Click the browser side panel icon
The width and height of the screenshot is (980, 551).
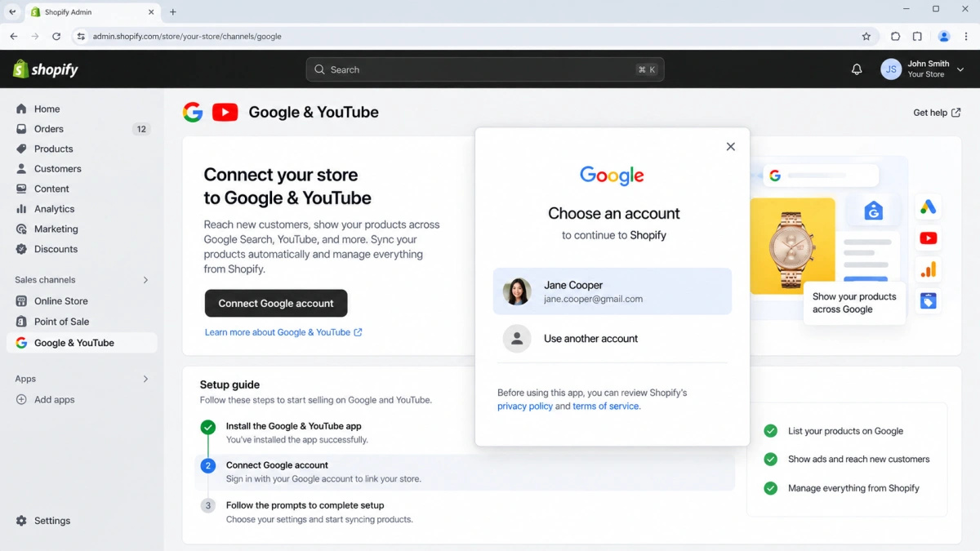pos(917,36)
